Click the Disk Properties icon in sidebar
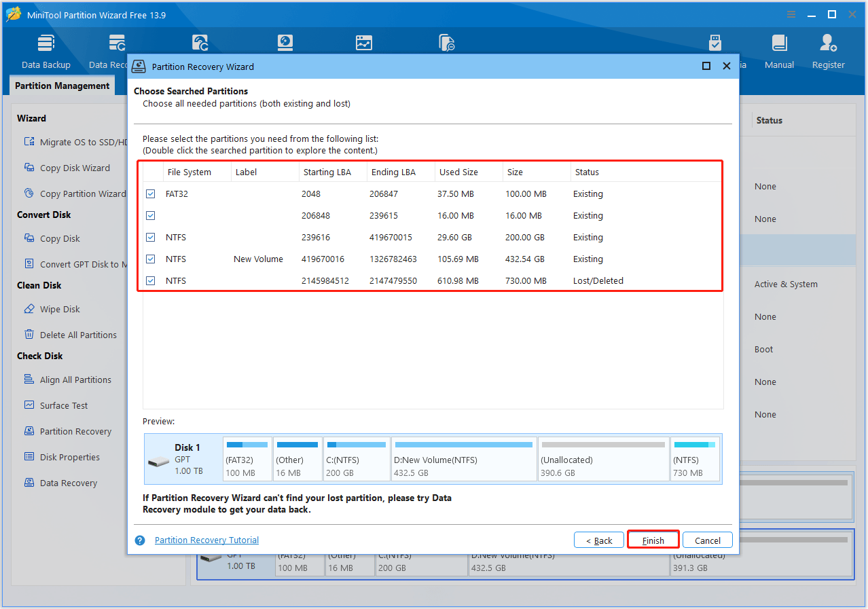The width and height of the screenshot is (868, 609). pyautogui.click(x=29, y=457)
